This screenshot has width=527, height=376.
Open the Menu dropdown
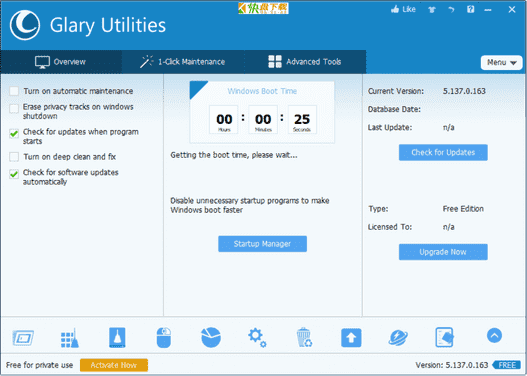pos(501,62)
